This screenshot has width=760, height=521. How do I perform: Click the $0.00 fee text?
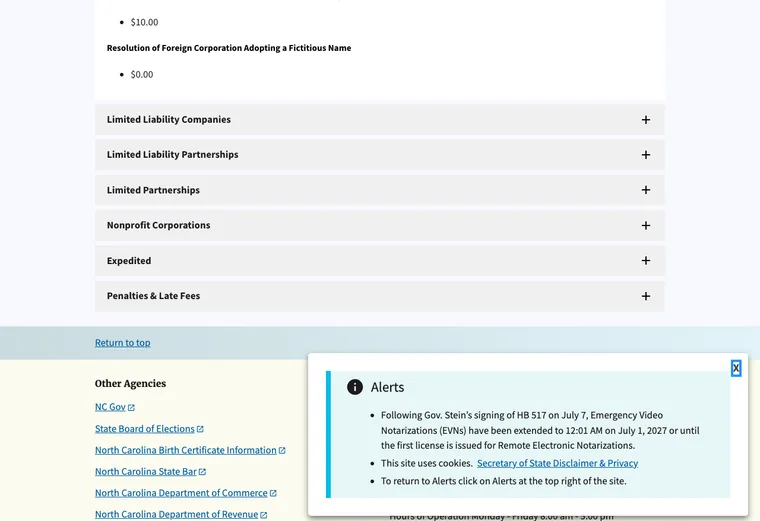(x=142, y=75)
